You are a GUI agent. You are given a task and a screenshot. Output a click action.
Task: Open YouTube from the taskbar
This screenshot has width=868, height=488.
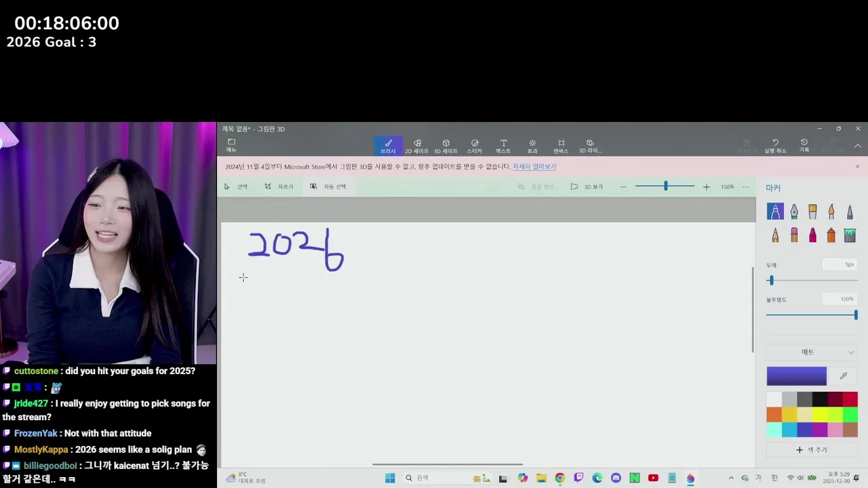pyautogui.click(x=653, y=478)
